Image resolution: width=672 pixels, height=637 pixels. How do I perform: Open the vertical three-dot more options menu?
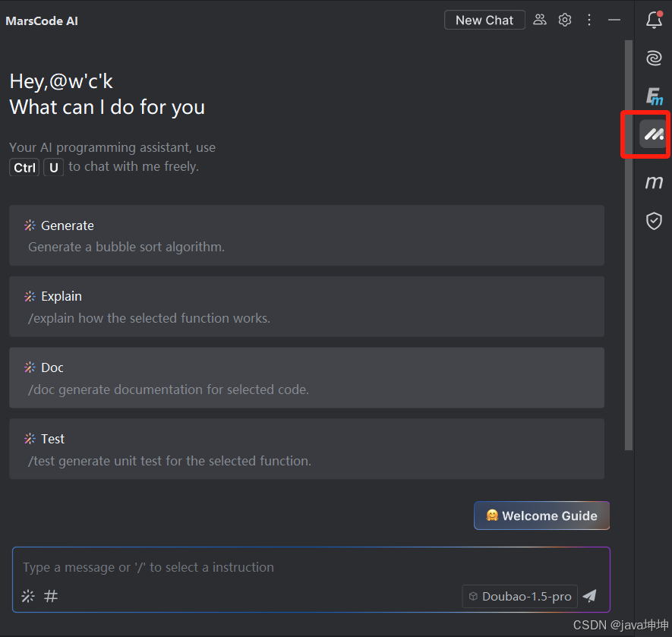pyautogui.click(x=589, y=20)
